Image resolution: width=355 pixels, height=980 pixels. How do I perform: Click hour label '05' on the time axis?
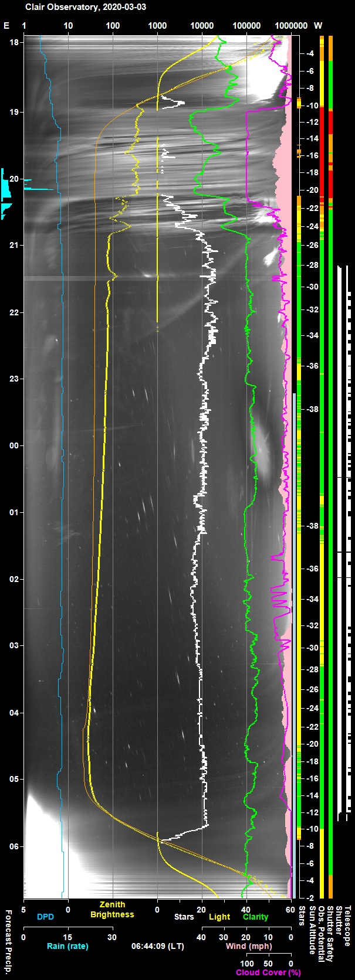[13, 780]
